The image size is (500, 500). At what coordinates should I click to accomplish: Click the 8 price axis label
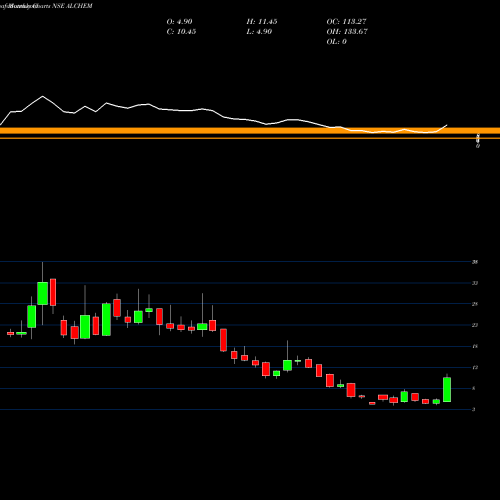[474, 388]
